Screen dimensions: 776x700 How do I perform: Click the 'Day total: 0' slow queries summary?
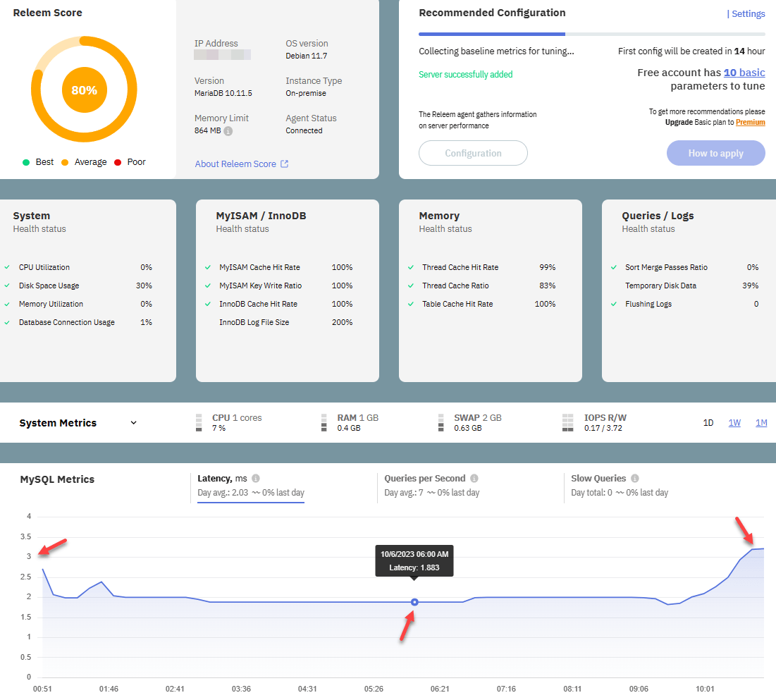[591, 493]
